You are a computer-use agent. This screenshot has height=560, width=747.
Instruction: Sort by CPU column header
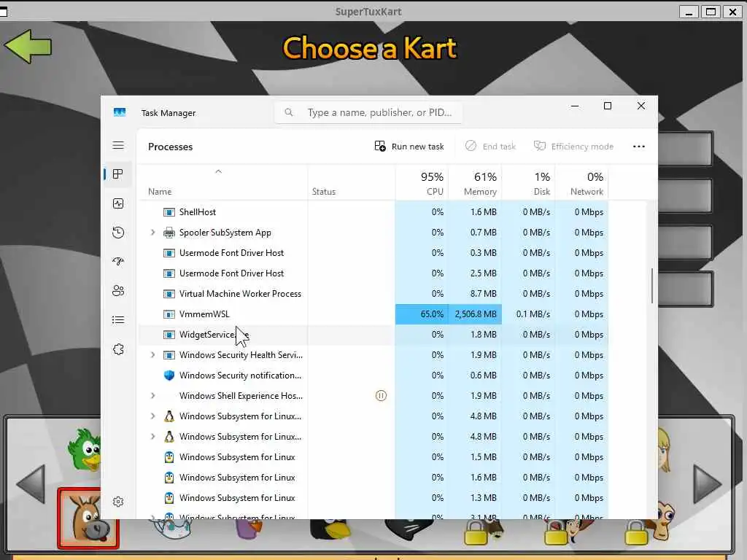[422, 184]
